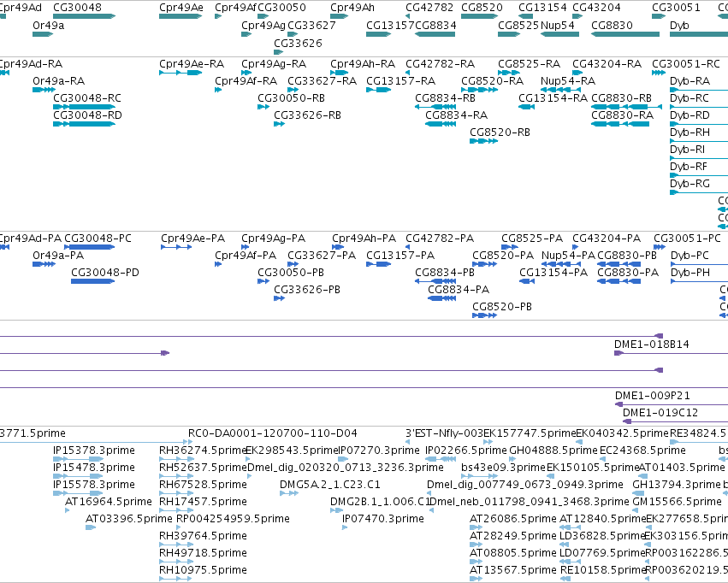This screenshot has height=583, width=728.
Task: Open the Dyb-PH protein label
Action: 690,272
